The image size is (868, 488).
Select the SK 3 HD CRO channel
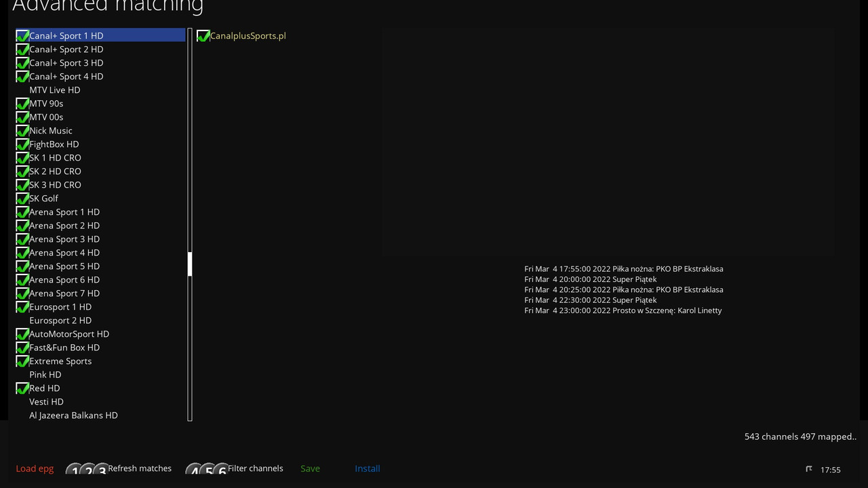(100, 184)
